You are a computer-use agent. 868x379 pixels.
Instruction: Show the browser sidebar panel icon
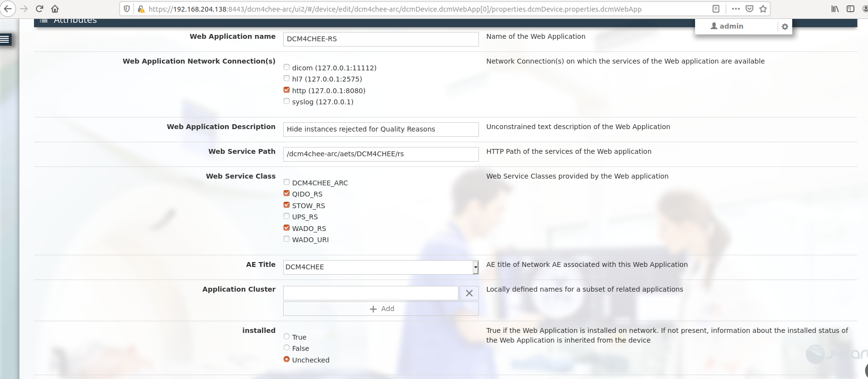pyautogui.click(x=850, y=9)
